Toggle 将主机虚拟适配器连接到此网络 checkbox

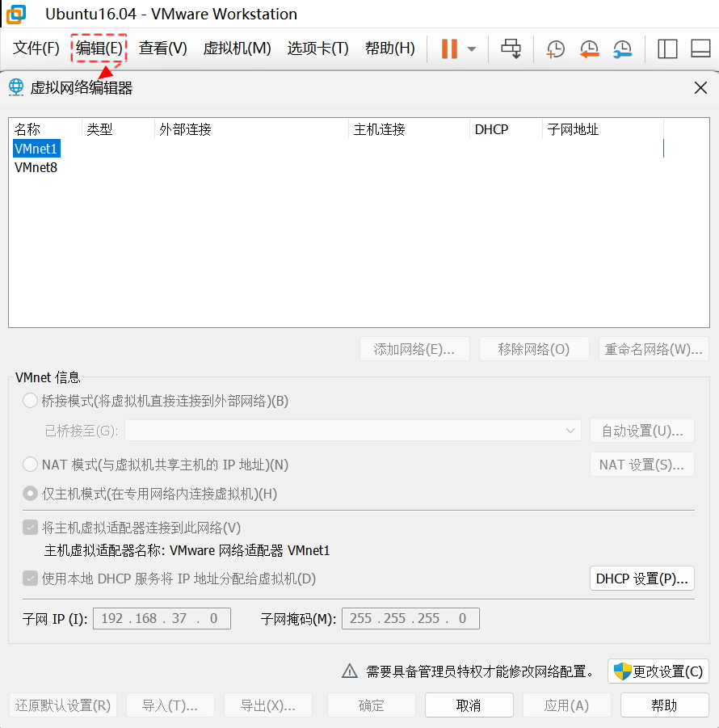click(30, 528)
